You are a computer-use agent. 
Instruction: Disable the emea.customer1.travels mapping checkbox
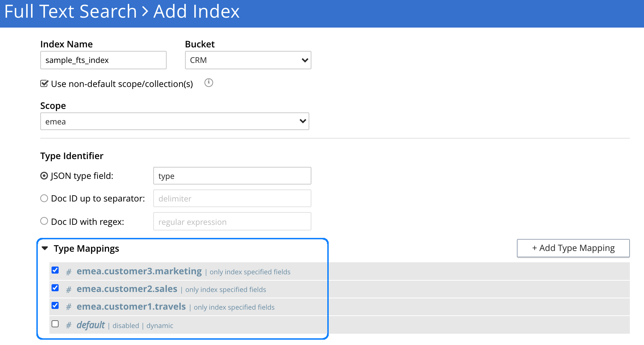tap(55, 306)
